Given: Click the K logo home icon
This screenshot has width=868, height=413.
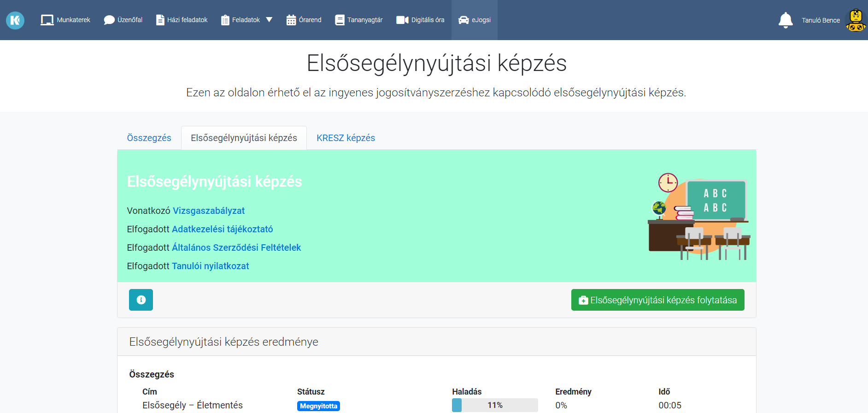Looking at the screenshot, I should click(15, 20).
